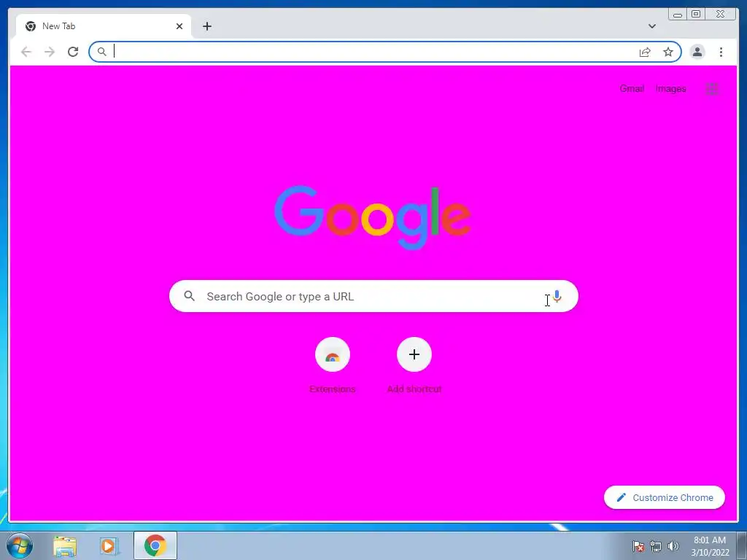Click the Show desktop strip on the taskbar
747x560 pixels.
742,545
